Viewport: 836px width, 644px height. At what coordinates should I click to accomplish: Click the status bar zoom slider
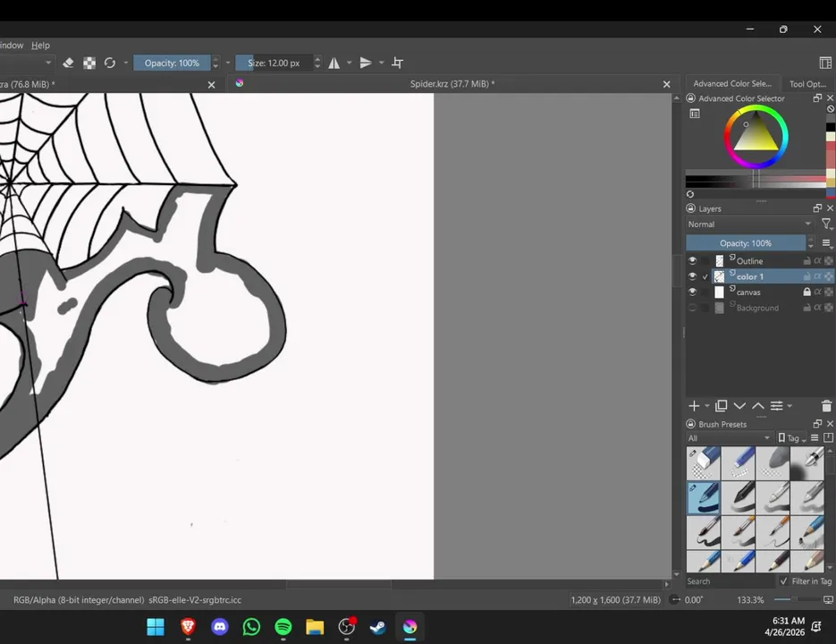click(797, 599)
